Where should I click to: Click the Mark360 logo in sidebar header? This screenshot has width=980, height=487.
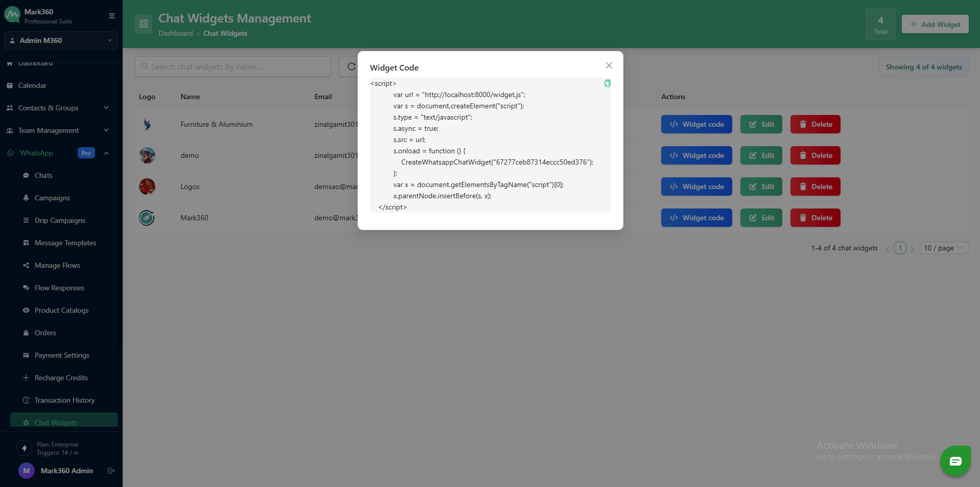[x=12, y=15]
